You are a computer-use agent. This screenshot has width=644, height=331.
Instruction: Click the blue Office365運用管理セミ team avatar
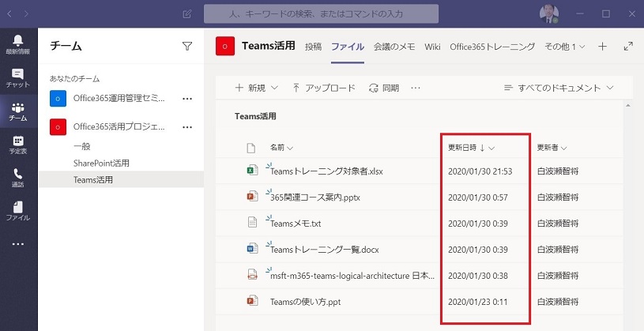tap(58, 99)
